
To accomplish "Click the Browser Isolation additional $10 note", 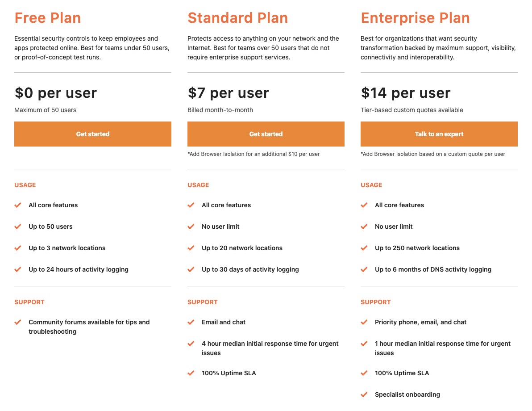I will pyautogui.click(x=254, y=154).
